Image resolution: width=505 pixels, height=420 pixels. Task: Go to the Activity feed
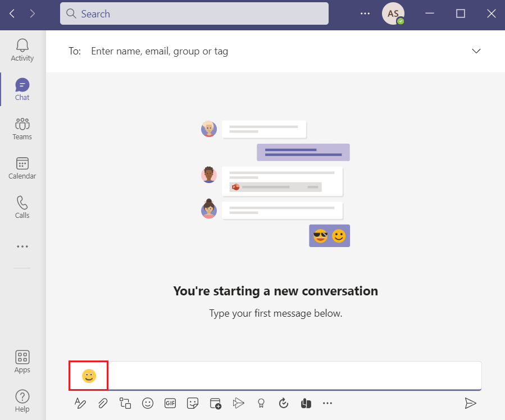(x=22, y=49)
